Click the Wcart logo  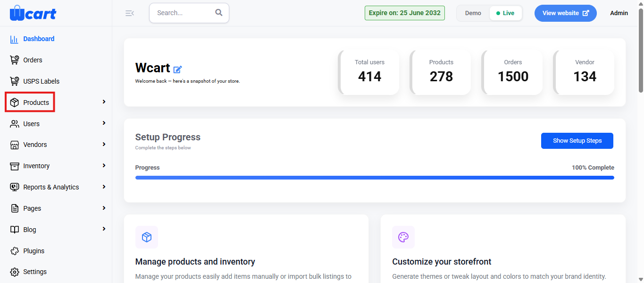[x=33, y=13]
